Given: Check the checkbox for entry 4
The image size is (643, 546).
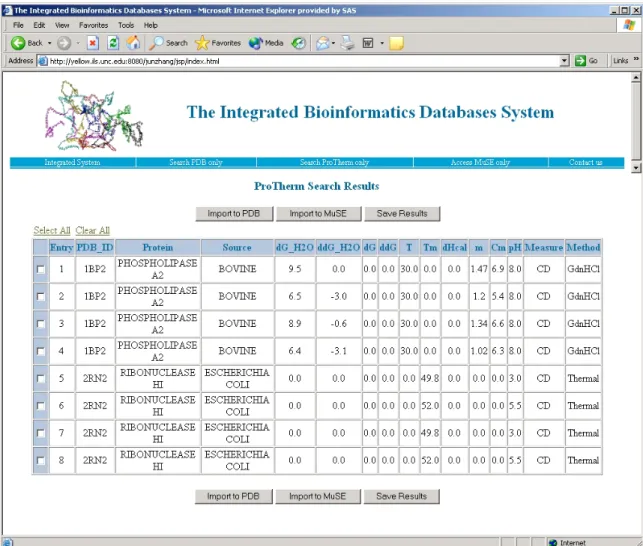Looking at the screenshot, I should click(x=41, y=351).
